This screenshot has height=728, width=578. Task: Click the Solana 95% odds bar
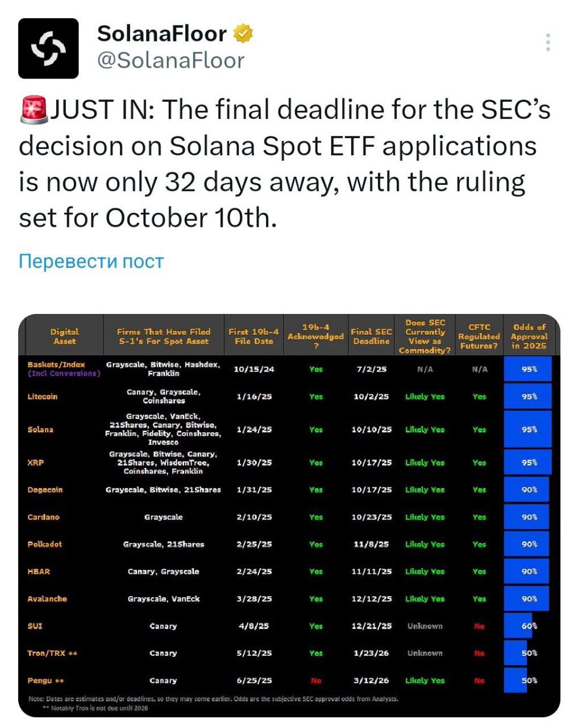coord(527,429)
